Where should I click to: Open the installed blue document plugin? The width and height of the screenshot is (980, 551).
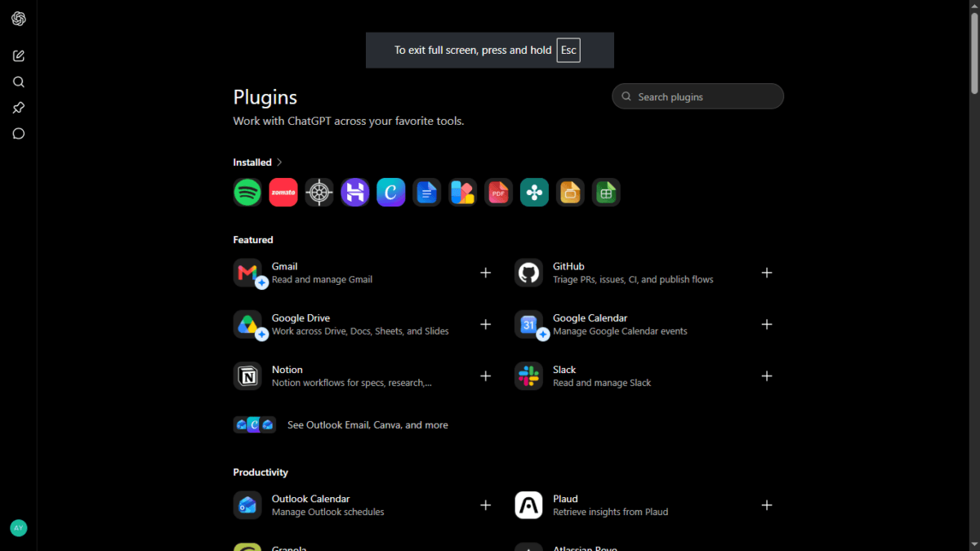(x=427, y=193)
